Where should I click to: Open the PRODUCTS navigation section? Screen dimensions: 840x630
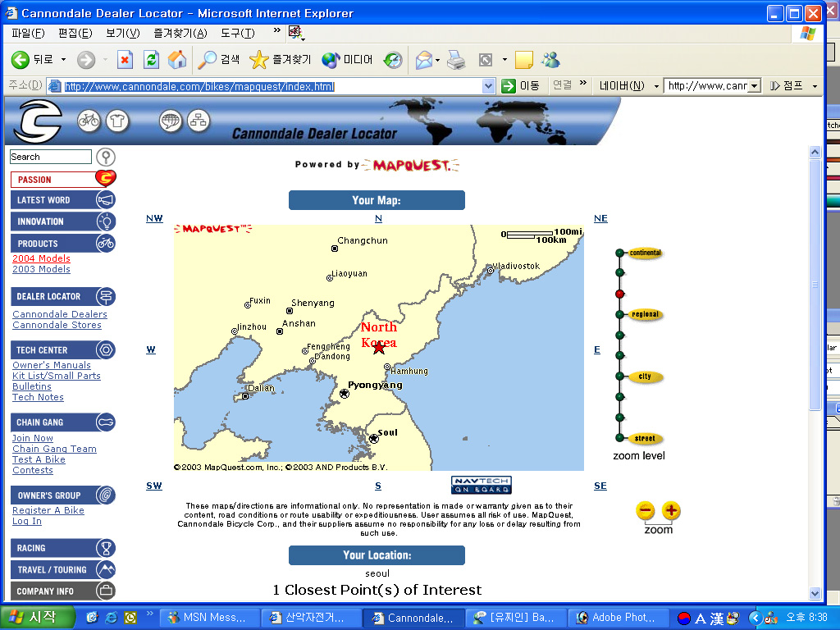click(62, 243)
